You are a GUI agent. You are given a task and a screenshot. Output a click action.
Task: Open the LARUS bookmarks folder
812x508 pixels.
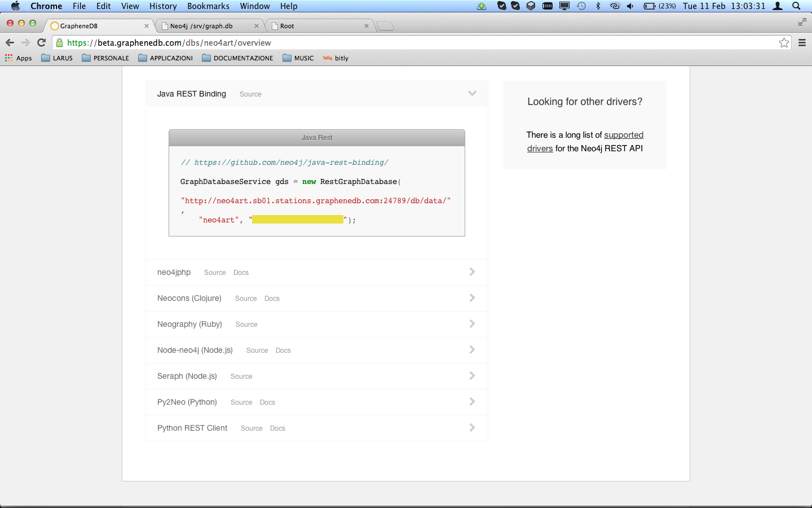pyautogui.click(x=57, y=58)
